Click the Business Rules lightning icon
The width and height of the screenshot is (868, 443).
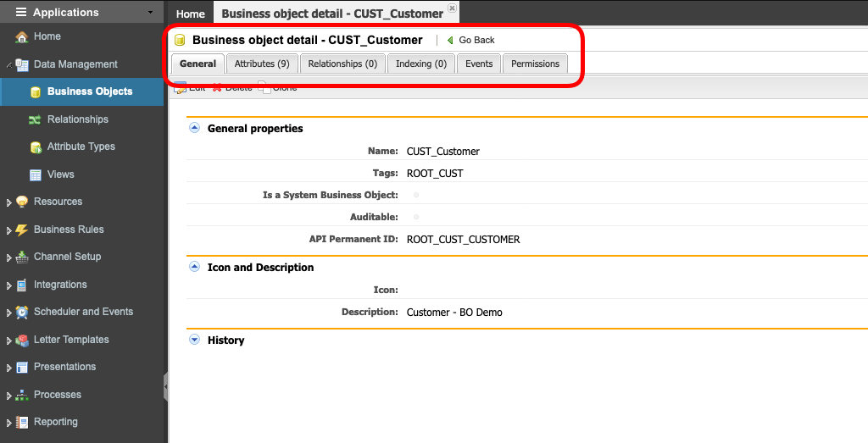click(22, 230)
